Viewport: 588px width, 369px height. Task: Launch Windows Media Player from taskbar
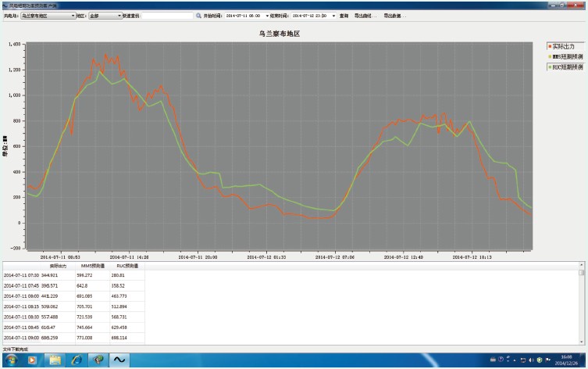(x=32, y=360)
